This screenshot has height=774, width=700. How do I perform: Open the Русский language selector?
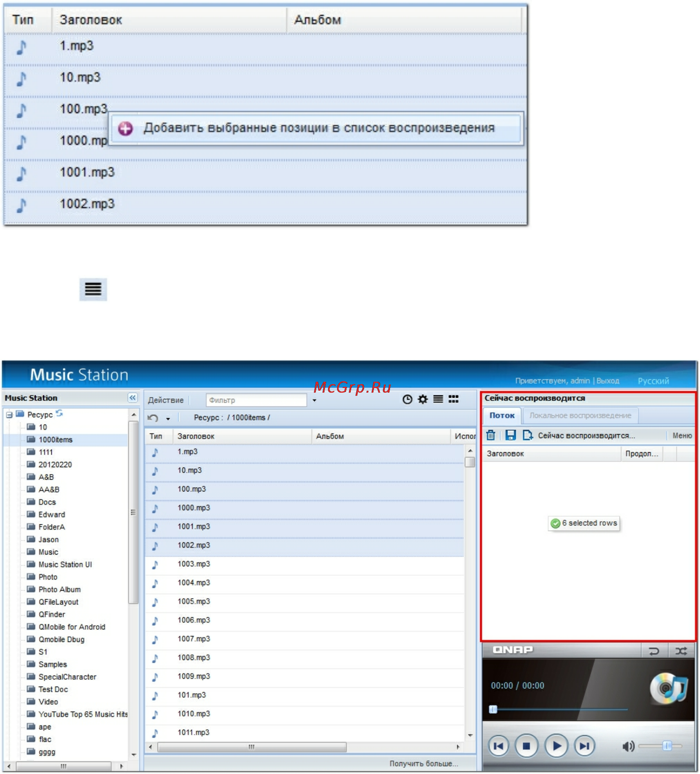coord(653,381)
